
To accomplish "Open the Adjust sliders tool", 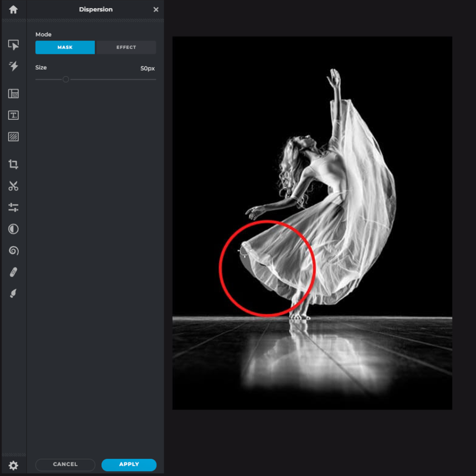I will point(14,208).
